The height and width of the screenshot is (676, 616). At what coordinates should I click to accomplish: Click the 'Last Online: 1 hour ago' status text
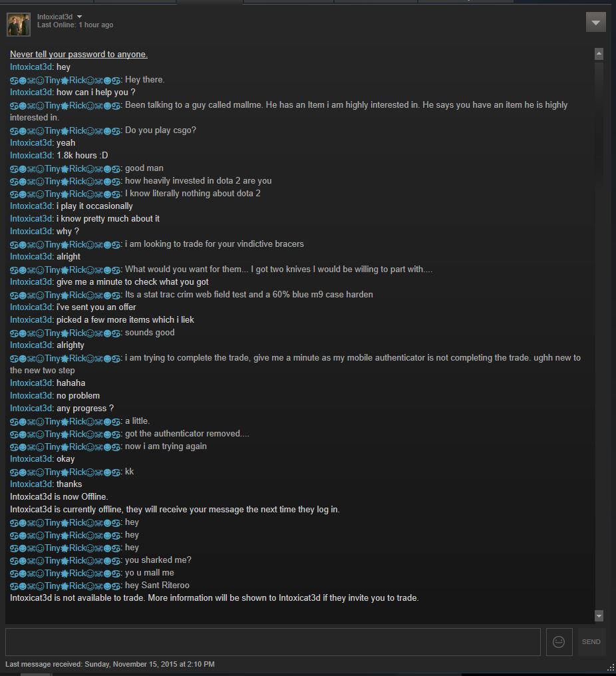75,25
